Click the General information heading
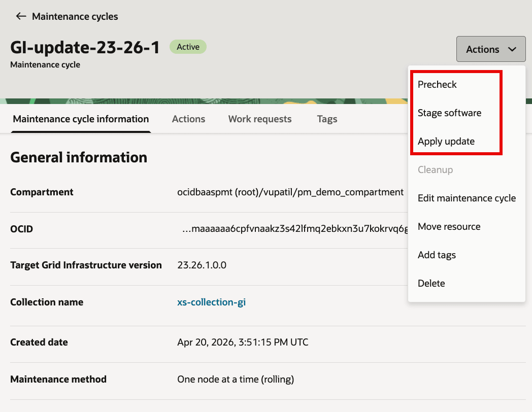 tap(79, 157)
